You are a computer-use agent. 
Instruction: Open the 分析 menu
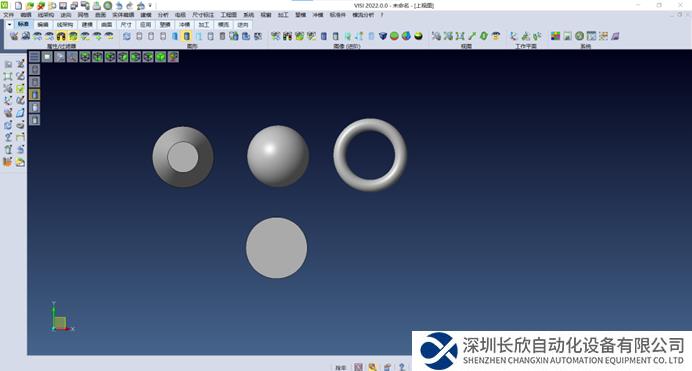(163, 15)
